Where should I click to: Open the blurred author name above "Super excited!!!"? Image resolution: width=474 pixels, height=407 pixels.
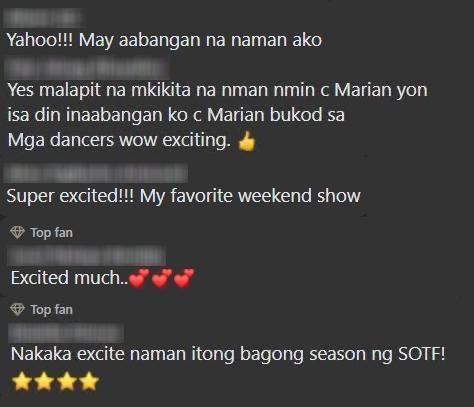[96, 174]
